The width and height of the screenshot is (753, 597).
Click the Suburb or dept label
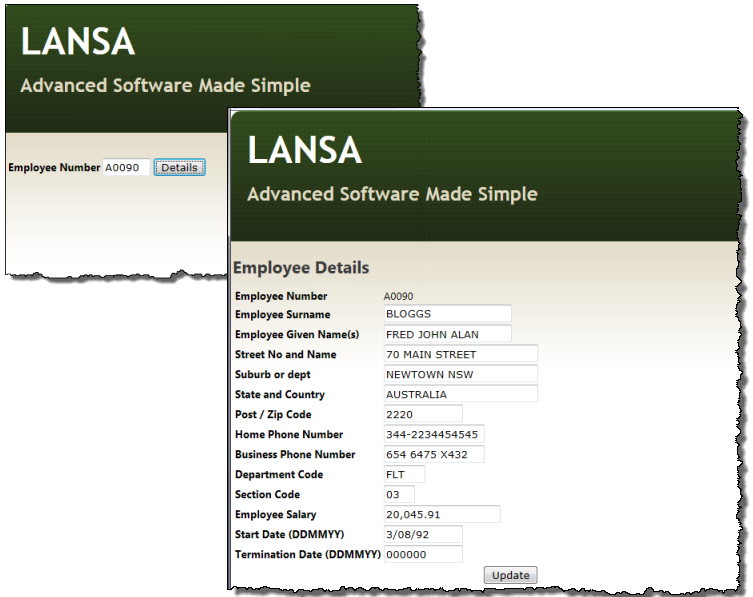272,375
